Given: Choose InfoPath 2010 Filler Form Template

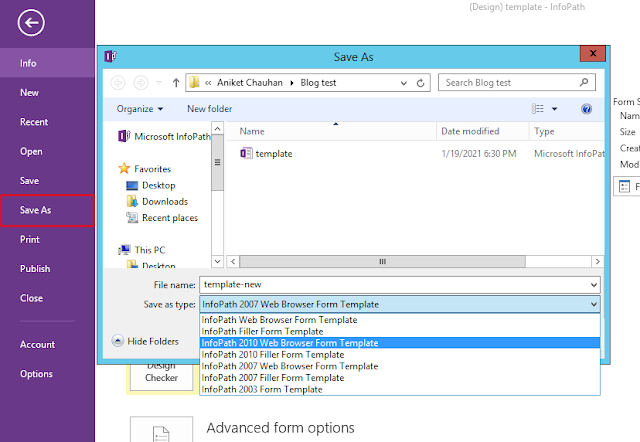Looking at the screenshot, I should click(400, 355).
